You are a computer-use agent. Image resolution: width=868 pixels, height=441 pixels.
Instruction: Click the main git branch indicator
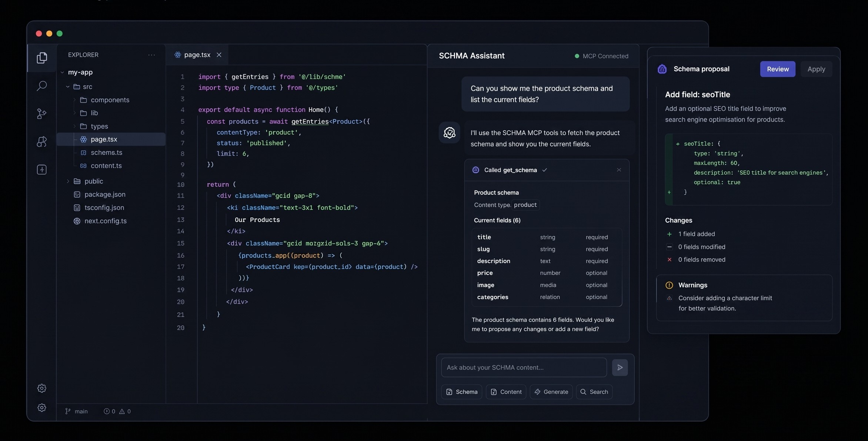click(76, 411)
